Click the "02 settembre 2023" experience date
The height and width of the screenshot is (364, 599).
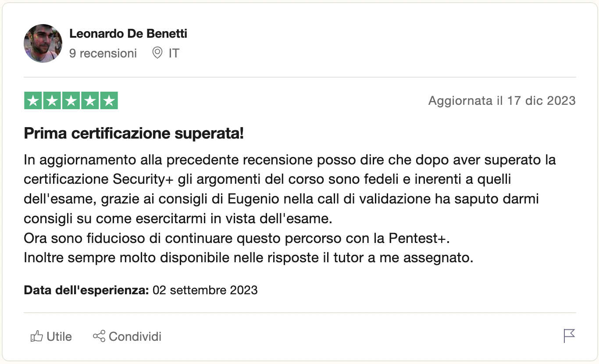[205, 290]
